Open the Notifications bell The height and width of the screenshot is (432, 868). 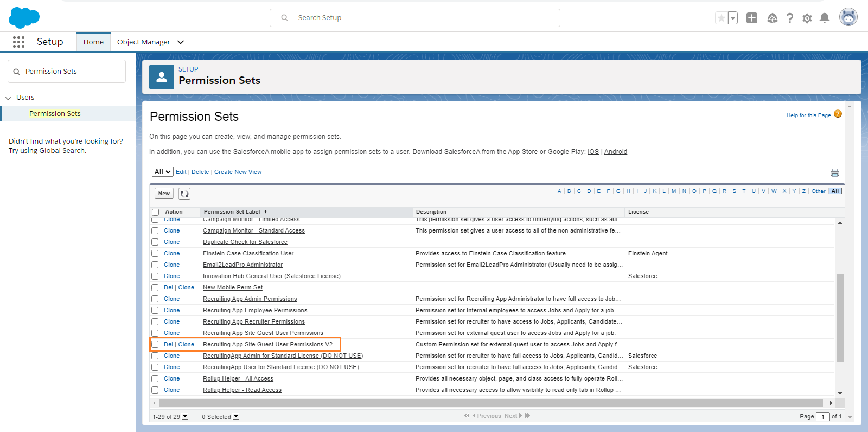pyautogui.click(x=825, y=18)
